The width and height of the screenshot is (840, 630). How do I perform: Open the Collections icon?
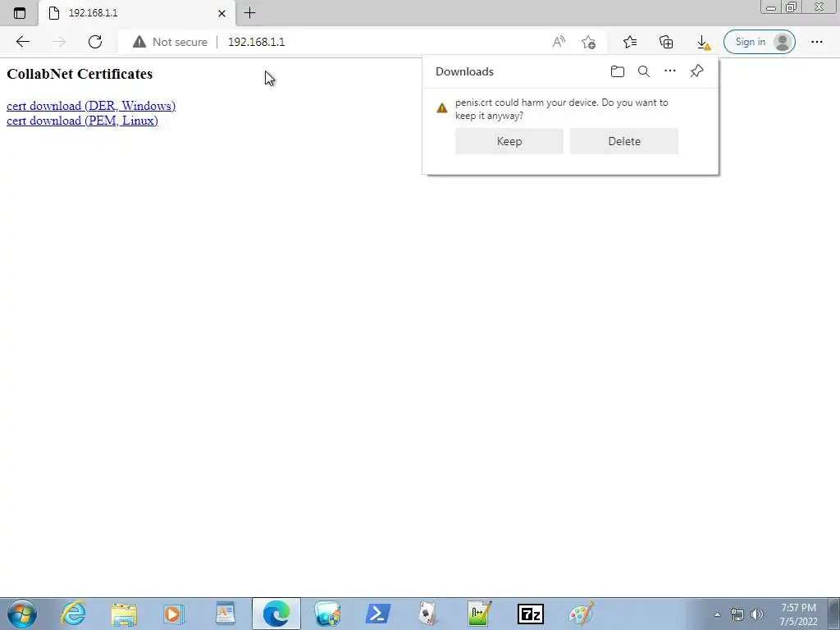pos(666,42)
